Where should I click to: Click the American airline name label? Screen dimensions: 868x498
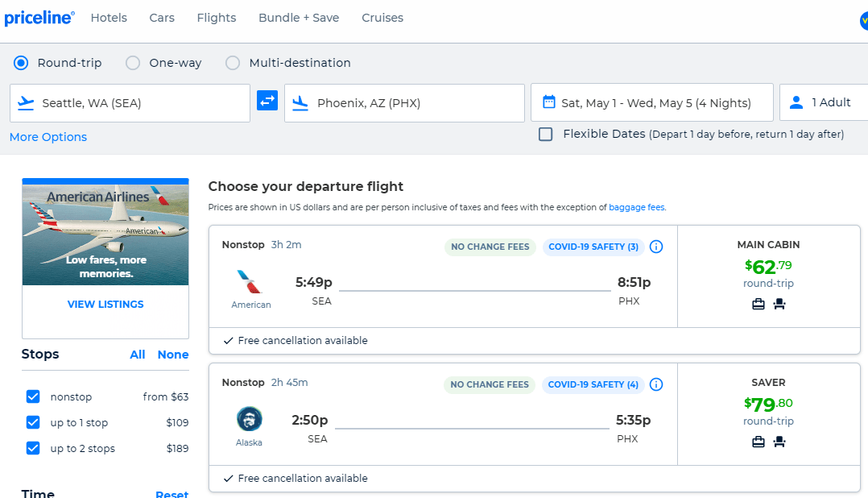click(251, 305)
